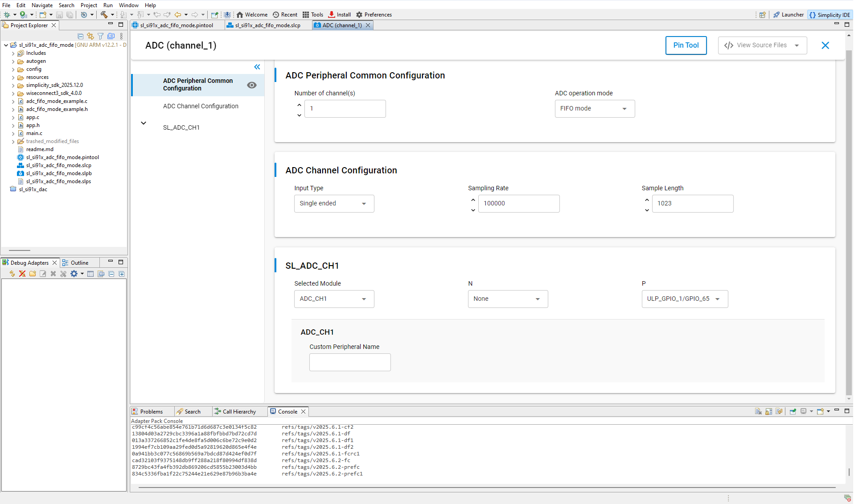Click the Debug bug icon in toolbar
This screenshot has height=504, width=854.
coord(7,15)
